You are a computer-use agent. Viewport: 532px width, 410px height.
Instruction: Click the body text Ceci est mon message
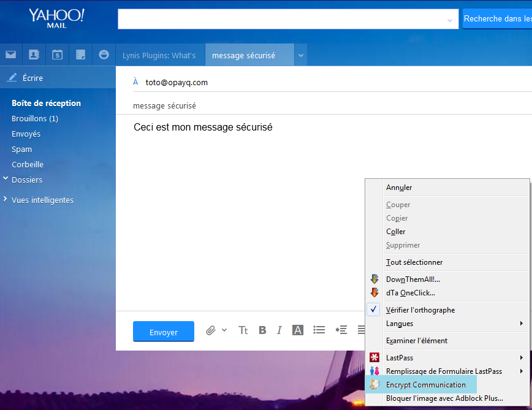pyautogui.click(x=203, y=127)
